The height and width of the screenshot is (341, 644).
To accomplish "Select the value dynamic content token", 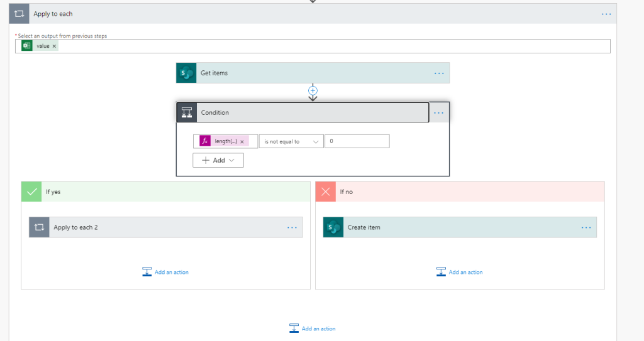I will [40, 46].
